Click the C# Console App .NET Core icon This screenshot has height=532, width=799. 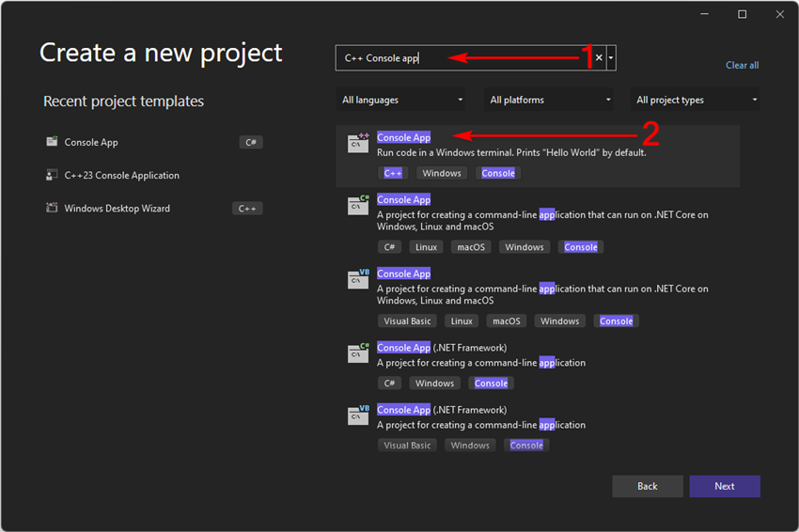(358, 205)
